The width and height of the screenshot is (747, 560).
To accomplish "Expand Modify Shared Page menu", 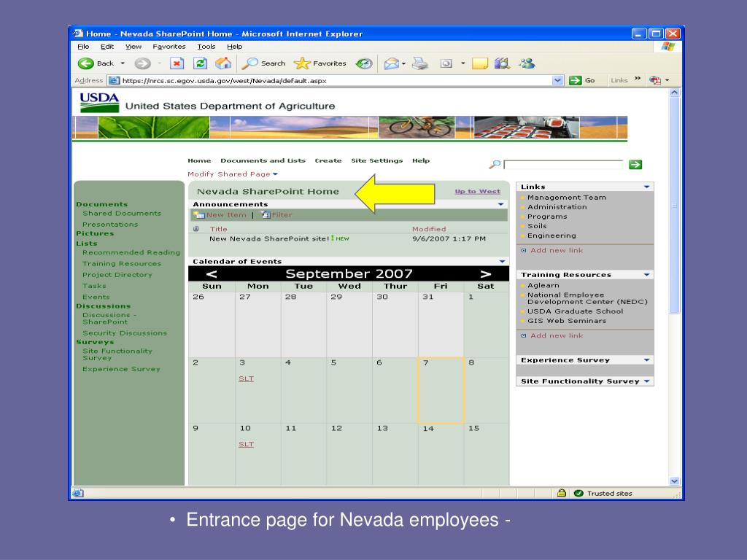I will [x=233, y=174].
